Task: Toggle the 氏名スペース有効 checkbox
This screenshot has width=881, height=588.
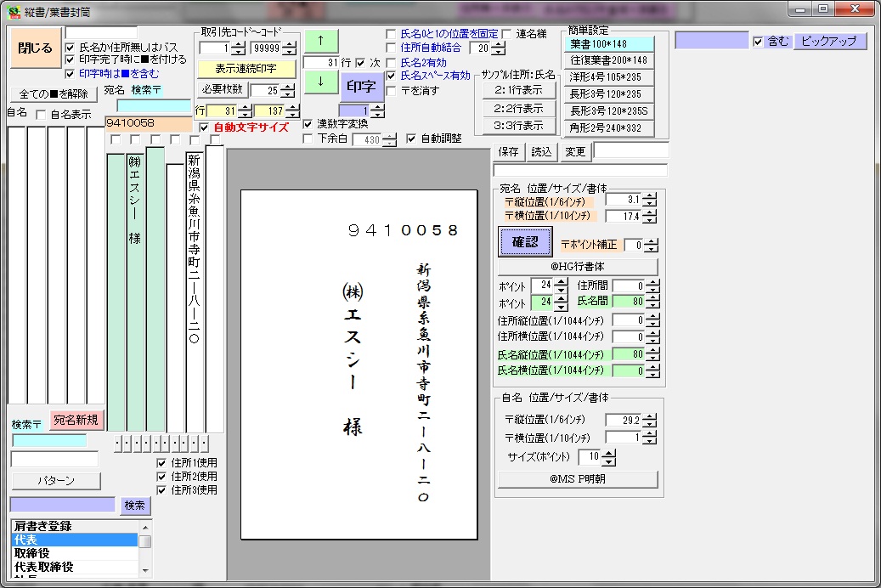Action: click(x=391, y=76)
